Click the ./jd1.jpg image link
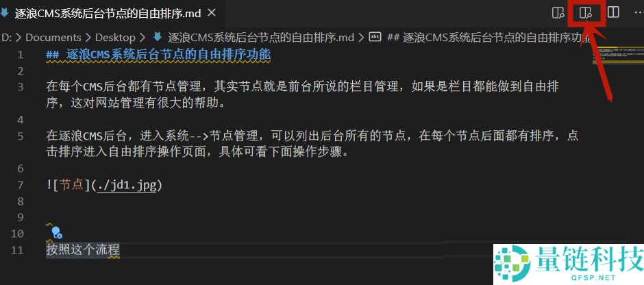 tap(127, 185)
